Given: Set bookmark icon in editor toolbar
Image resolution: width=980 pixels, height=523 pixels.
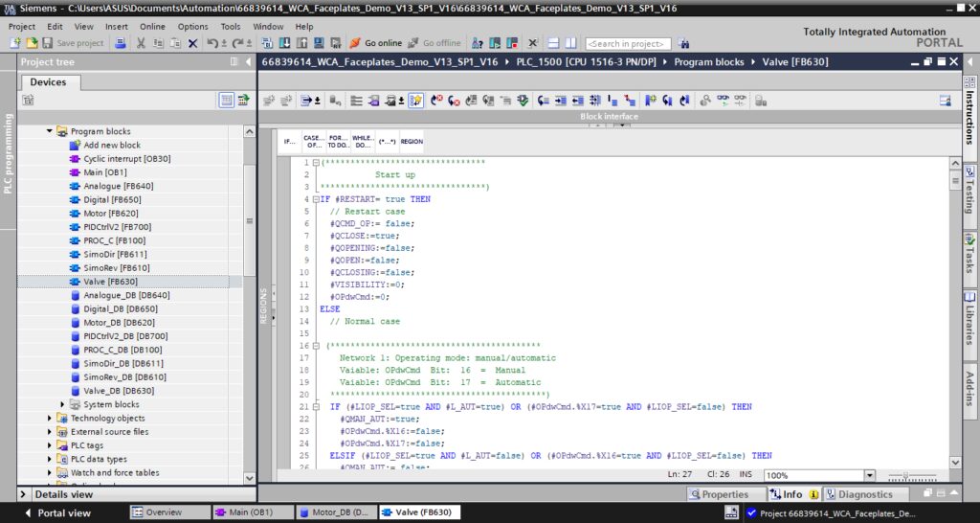Looking at the screenshot, I should 651,100.
